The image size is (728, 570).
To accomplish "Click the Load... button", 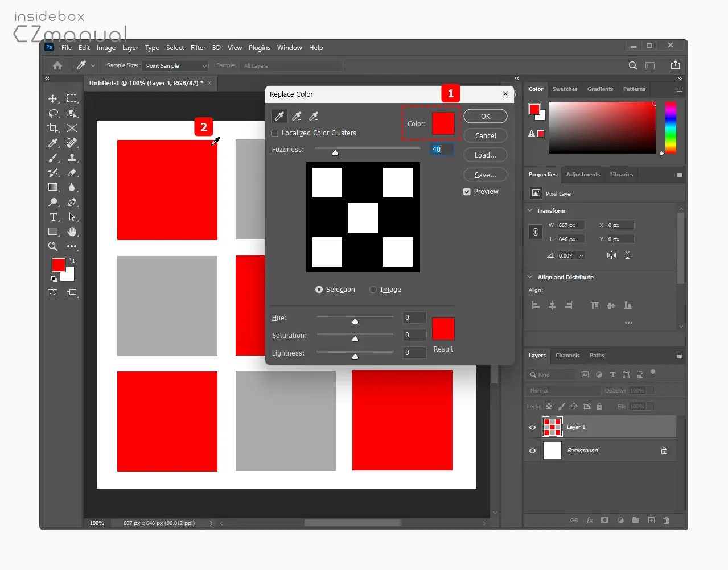I will pyautogui.click(x=486, y=155).
